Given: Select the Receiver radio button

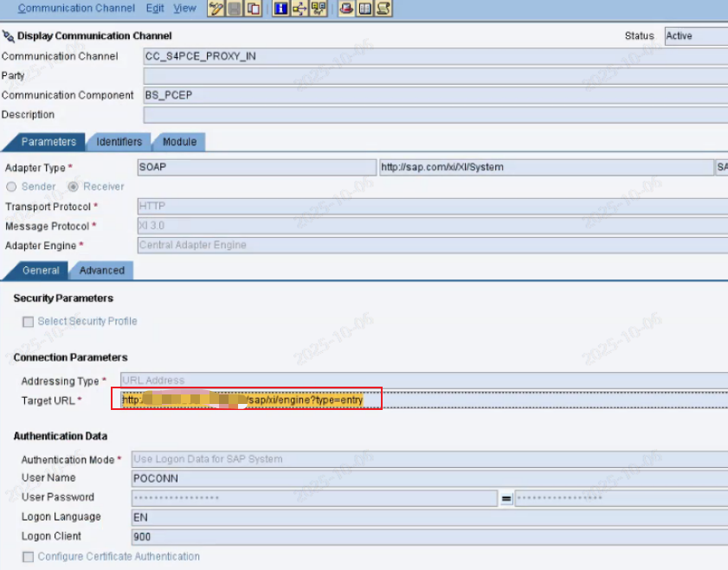Looking at the screenshot, I should coord(73,187).
